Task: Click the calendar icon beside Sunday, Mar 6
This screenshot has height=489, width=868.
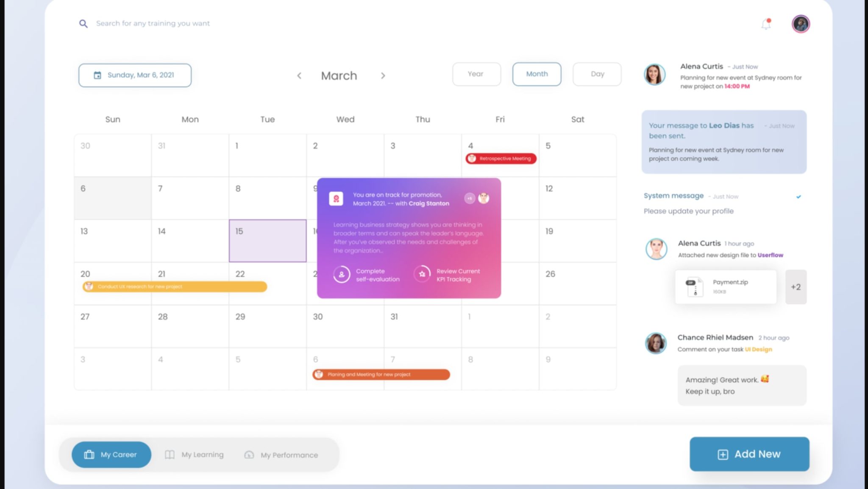Action: pyautogui.click(x=97, y=75)
